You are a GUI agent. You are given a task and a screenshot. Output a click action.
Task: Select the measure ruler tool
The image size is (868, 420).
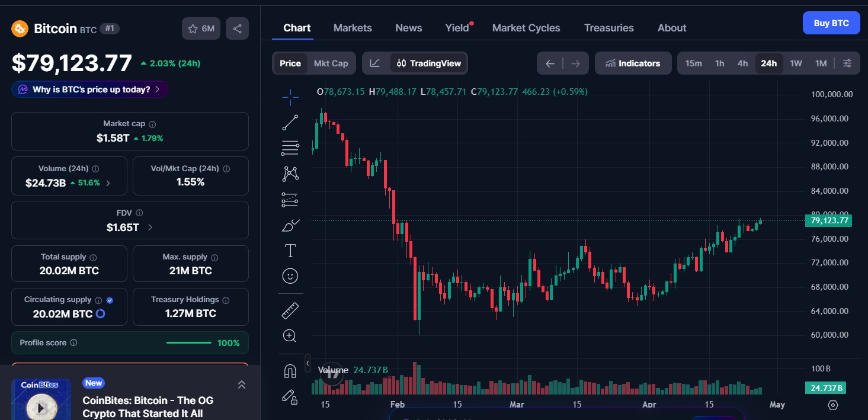(x=290, y=310)
